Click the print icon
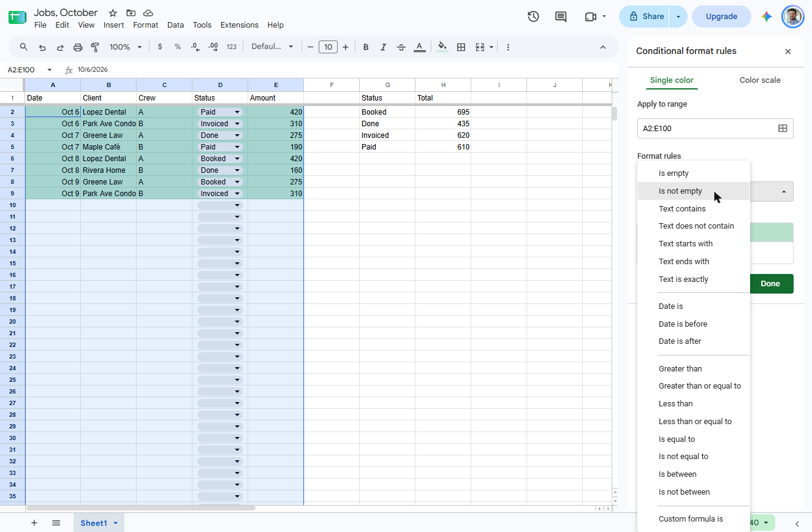Viewport: 812px width, 532px height. tap(78, 47)
